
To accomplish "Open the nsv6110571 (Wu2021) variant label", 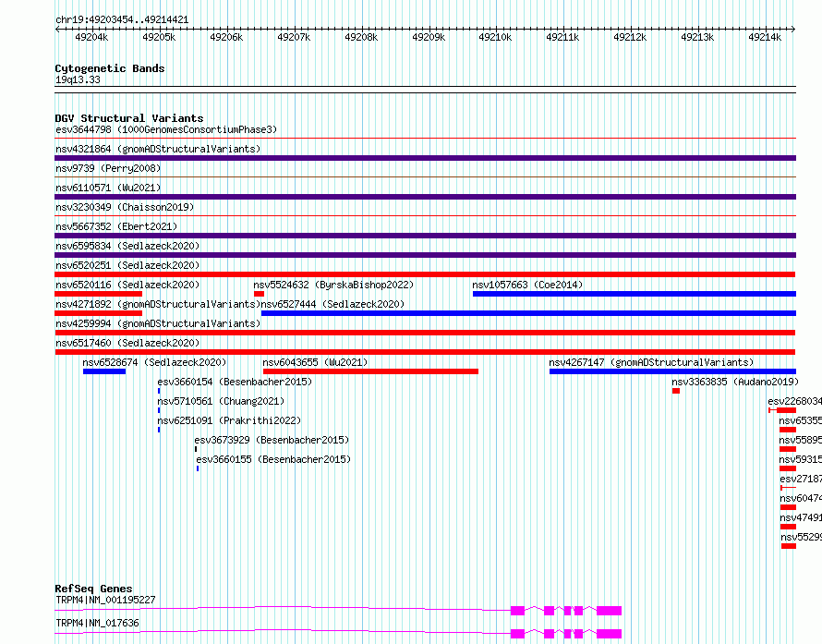I will coord(108,188).
